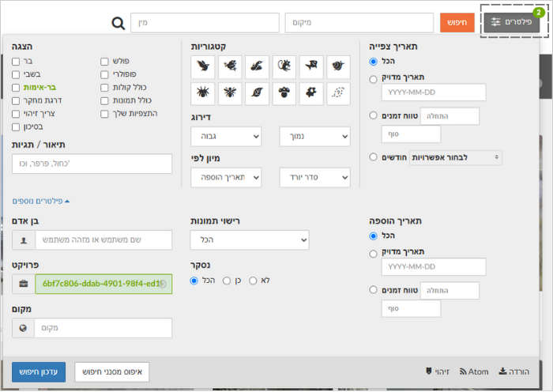Click the תיאור / תגיות text field
Viewport: 553px width, 392px height.
[x=92, y=164]
